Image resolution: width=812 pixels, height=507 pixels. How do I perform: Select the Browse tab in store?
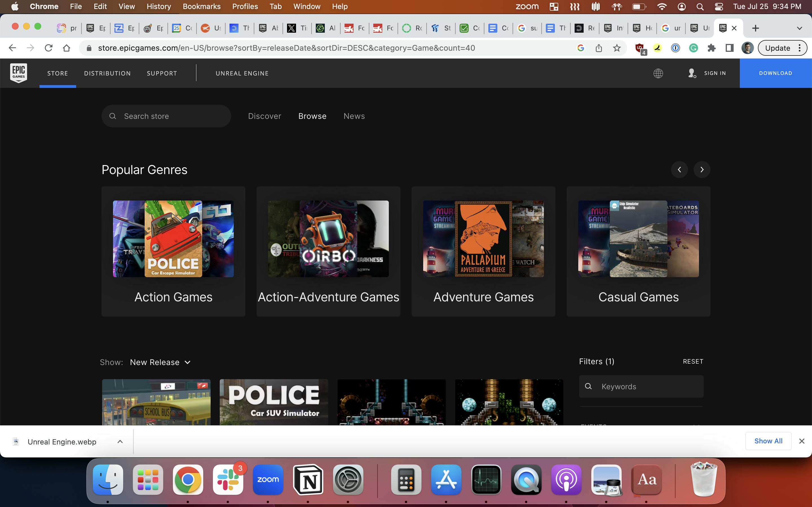(x=312, y=116)
